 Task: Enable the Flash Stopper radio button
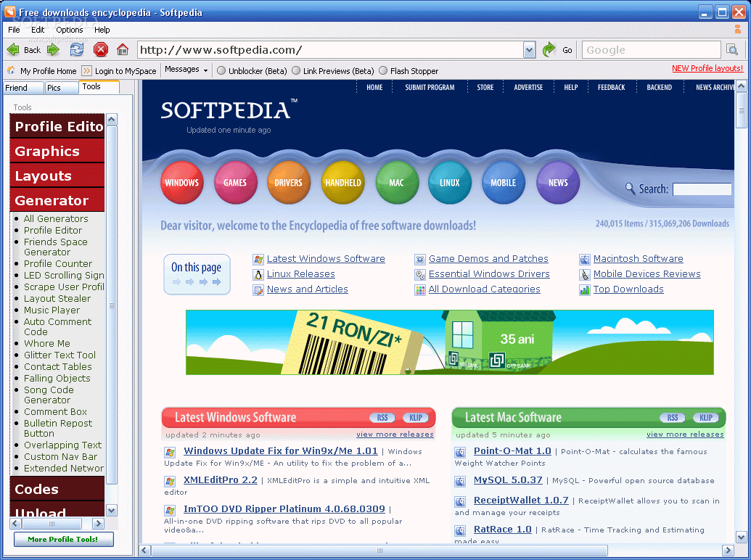click(x=383, y=70)
